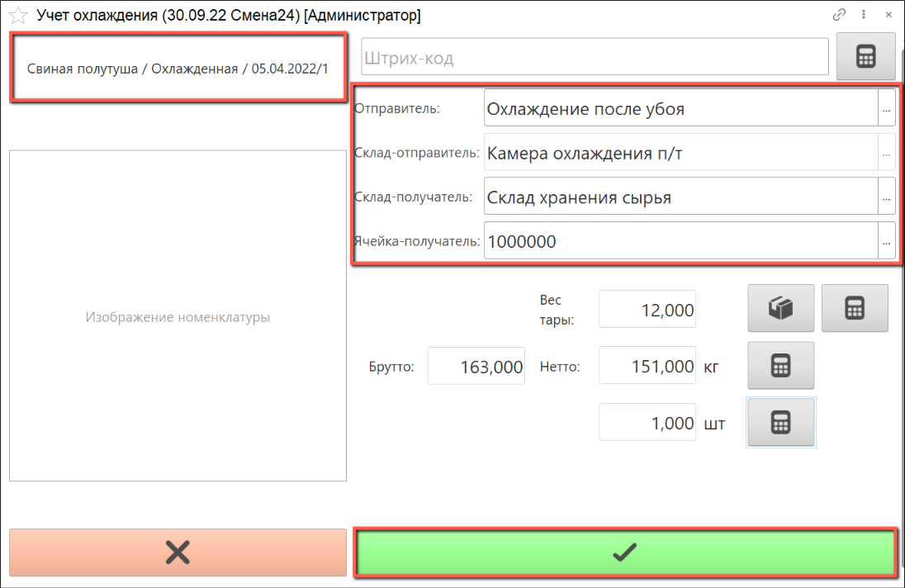Cancel with the red X button
The width and height of the screenshot is (905, 588).
[178, 552]
